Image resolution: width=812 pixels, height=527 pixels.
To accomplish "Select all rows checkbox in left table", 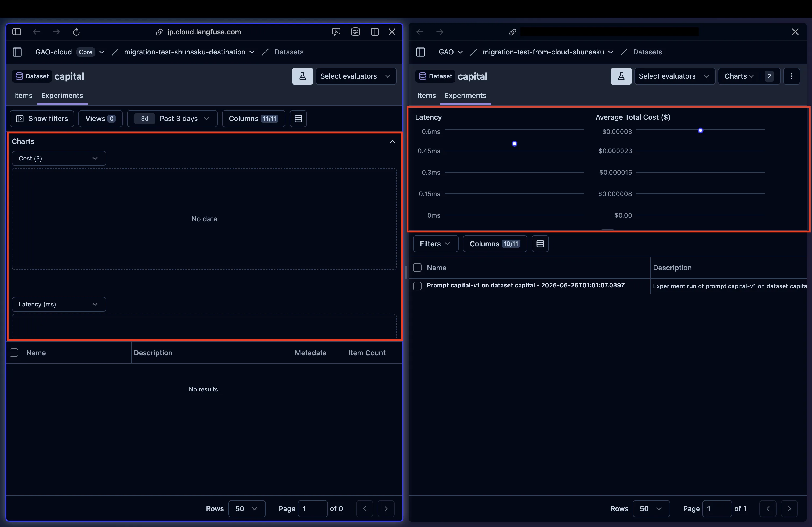I will [14, 353].
